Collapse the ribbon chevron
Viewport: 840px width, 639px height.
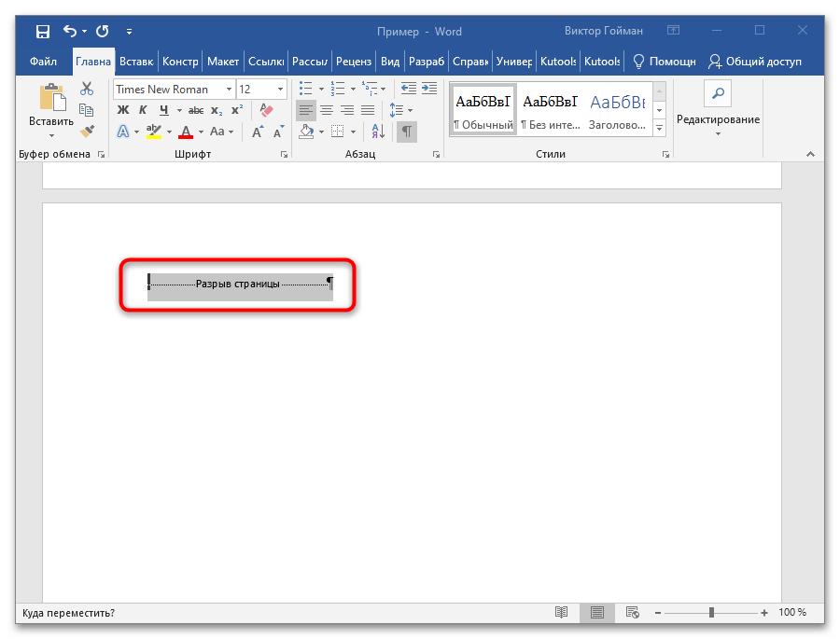point(810,154)
